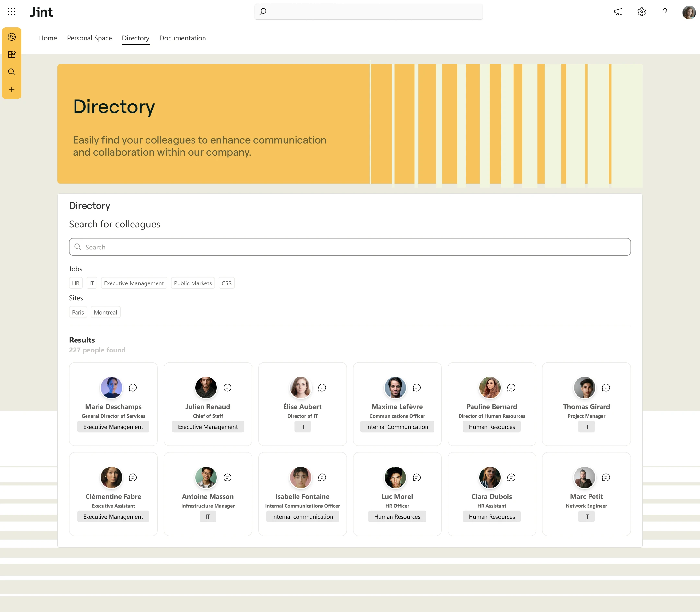
Task: Click chat icon next to Thomas Girard
Action: (x=606, y=387)
